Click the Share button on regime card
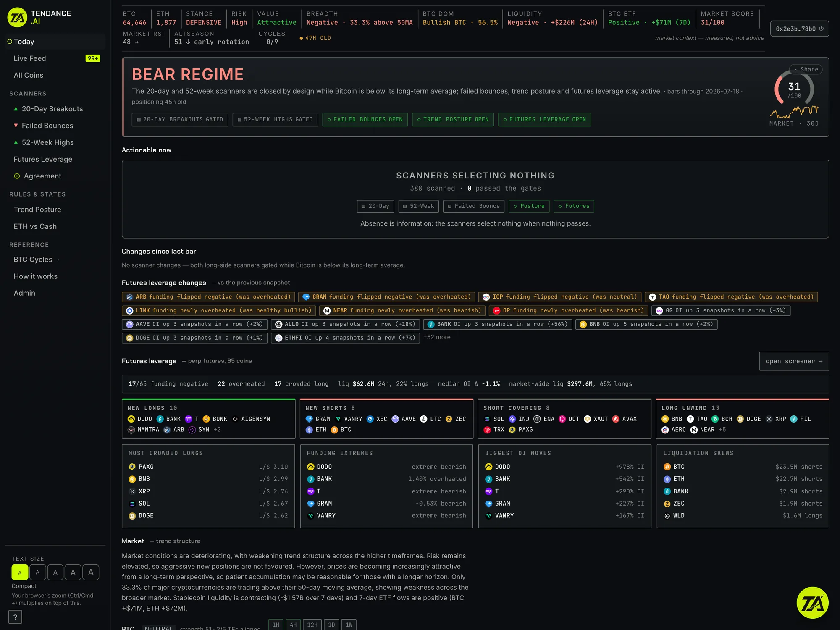Viewport: 840px width, 630px height. coord(806,69)
